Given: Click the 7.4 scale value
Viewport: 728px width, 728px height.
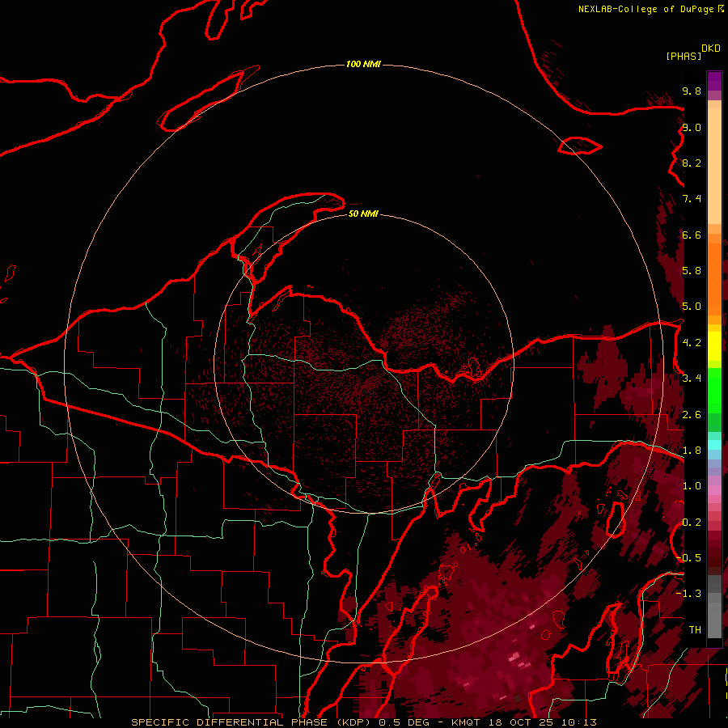Looking at the screenshot, I should coord(692,199).
